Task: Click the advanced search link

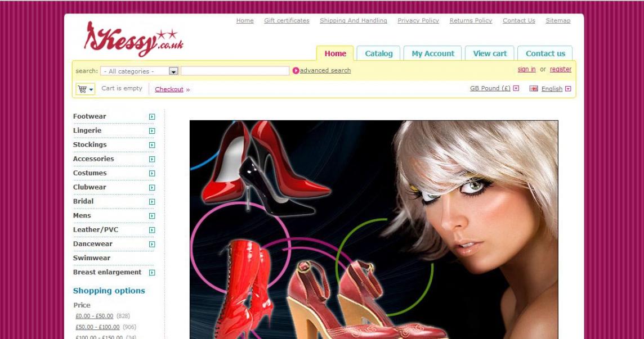Action: (x=325, y=71)
